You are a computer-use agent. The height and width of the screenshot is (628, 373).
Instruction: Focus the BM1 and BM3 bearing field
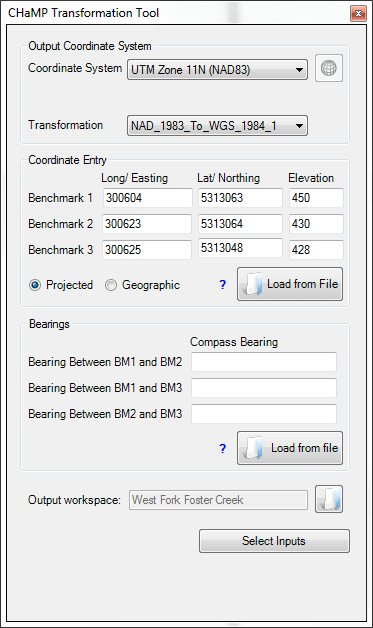click(x=264, y=388)
